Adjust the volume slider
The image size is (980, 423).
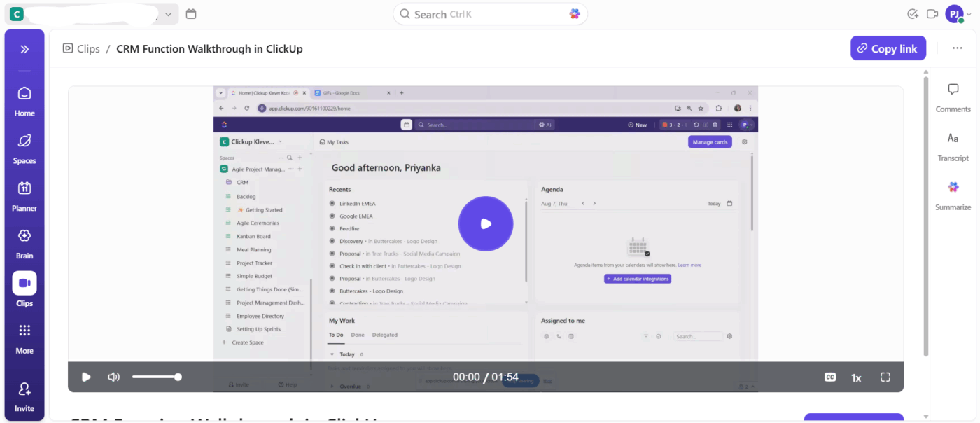click(157, 377)
